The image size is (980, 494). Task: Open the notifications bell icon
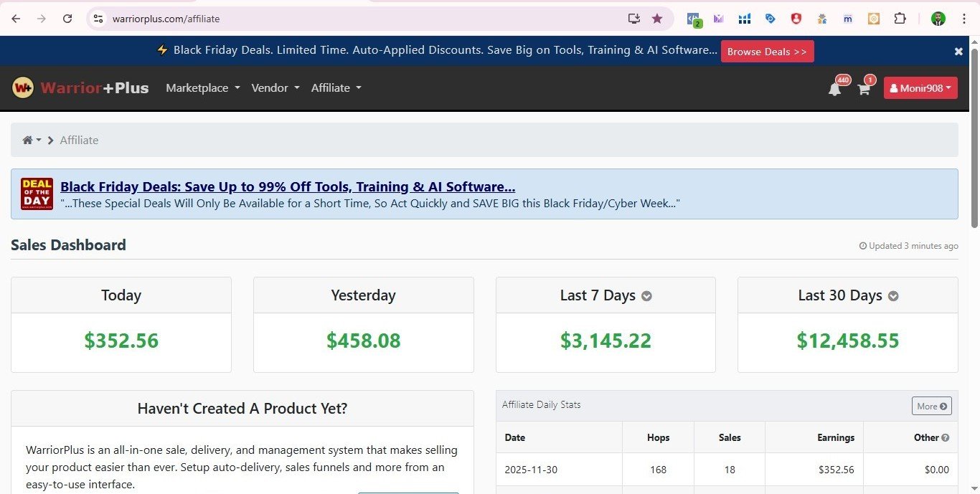(834, 89)
